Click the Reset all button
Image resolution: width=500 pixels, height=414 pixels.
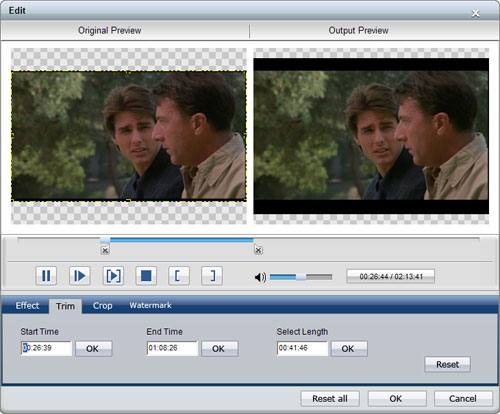[x=330, y=399]
